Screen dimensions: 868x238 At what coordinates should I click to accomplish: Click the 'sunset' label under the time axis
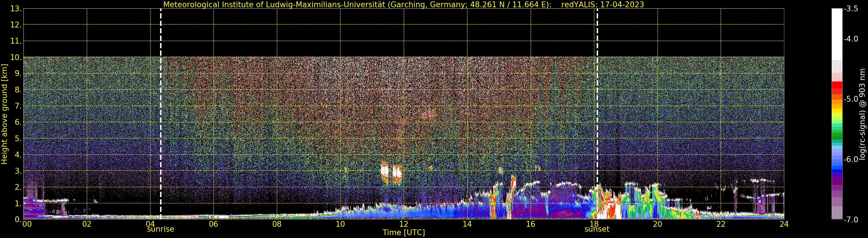coord(597,229)
